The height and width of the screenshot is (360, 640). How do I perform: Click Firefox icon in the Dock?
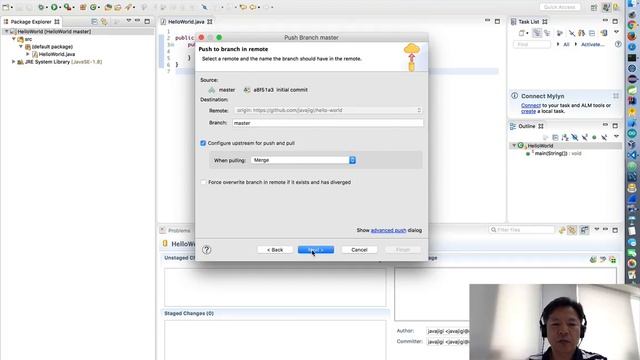[x=632, y=36]
